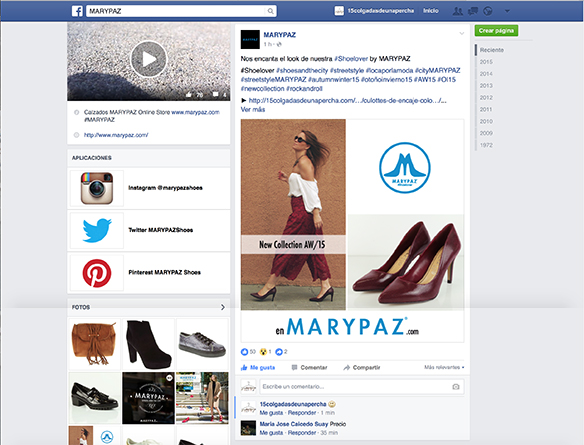
Task: Open the http://www.marypaz.com/ link
Action: (116, 135)
